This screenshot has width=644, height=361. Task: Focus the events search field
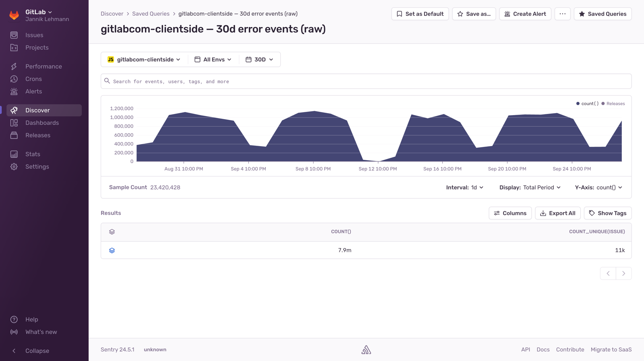point(366,81)
